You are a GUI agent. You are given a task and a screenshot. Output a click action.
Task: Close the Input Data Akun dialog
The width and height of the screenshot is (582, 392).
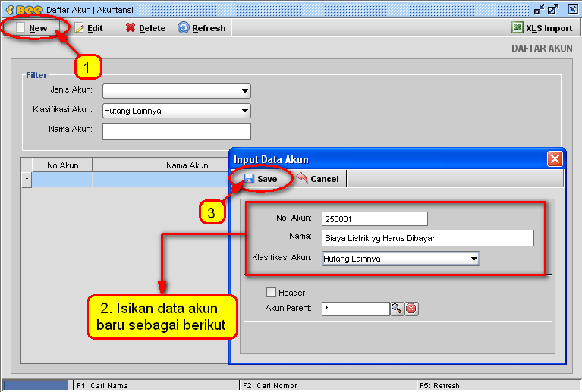555,159
